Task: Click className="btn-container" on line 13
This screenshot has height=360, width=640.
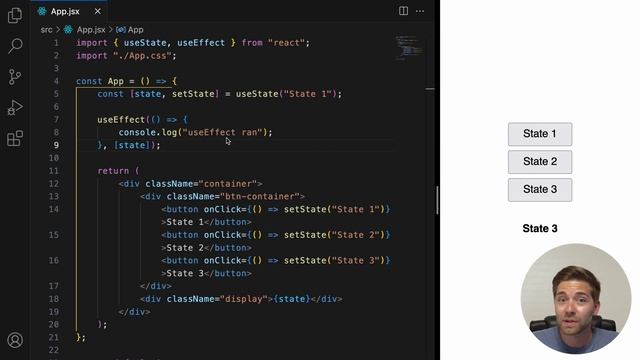Action: pos(233,196)
